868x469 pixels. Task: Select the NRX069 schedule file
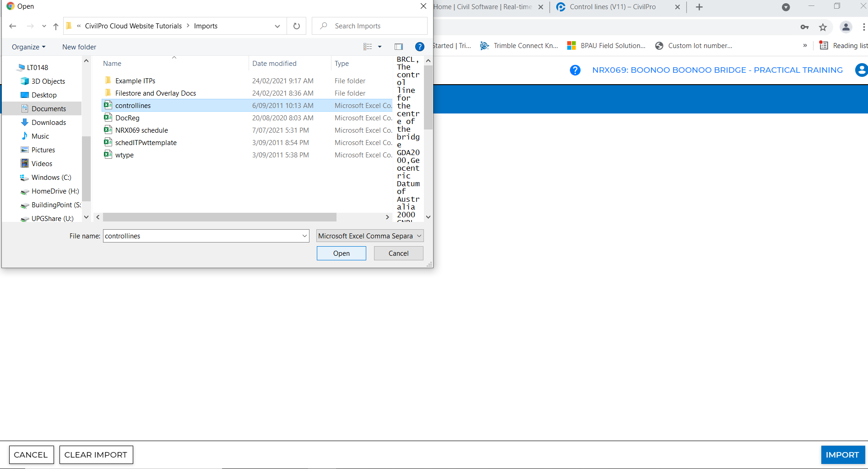[141, 130]
